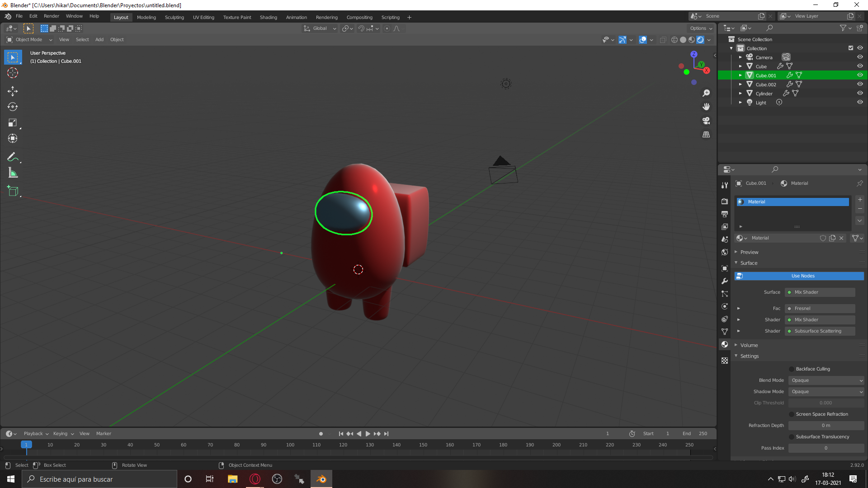Select the Rotate tool
This screenshot has height=488, width=868.
point(13,107)
